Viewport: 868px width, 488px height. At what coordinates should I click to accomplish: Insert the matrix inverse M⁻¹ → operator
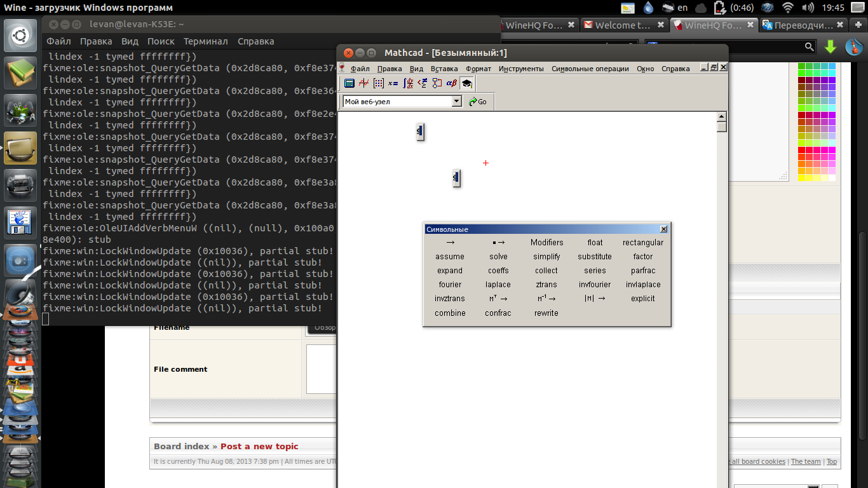pos(546,299)
